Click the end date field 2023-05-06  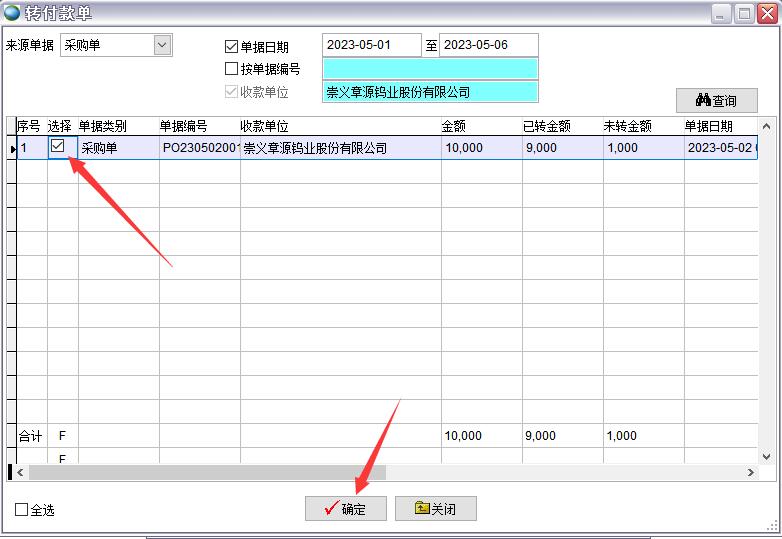click(x=488, y=45)
